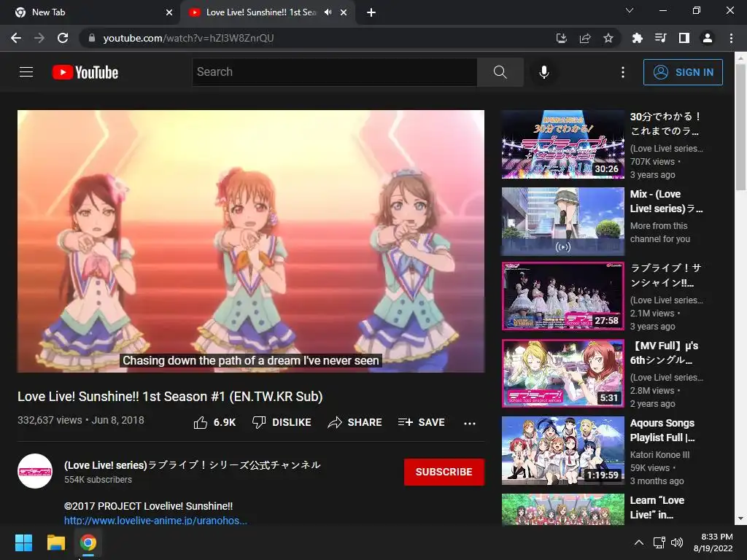Viewport: 747px width, 560px height.
Task: Reload the page
Action: point(63,38)
